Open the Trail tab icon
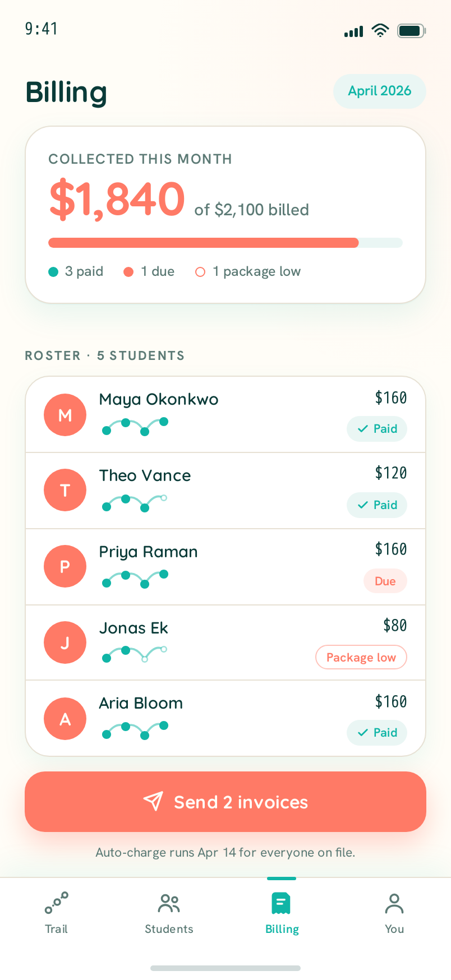Screen dimensions: 451x980 [56, 903]
